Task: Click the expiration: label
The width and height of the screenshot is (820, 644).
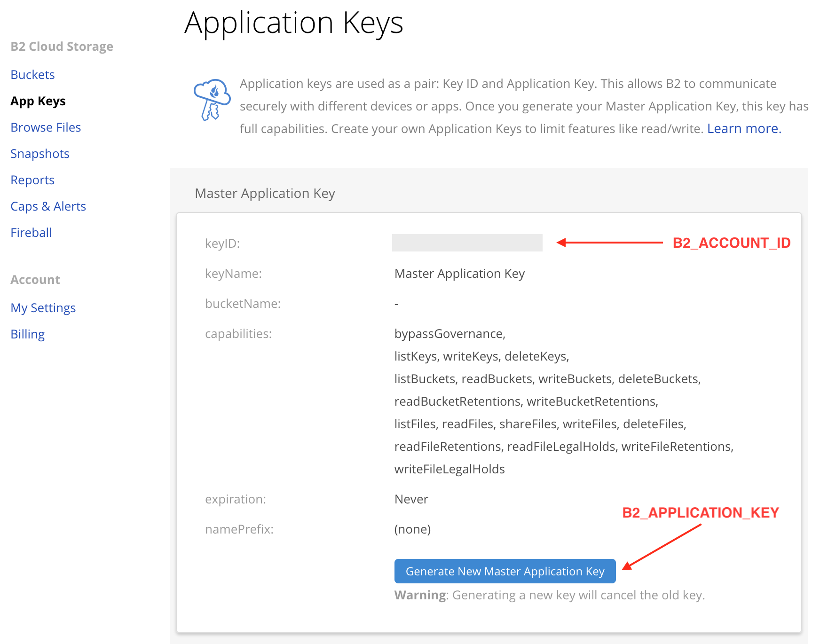Action: click(x=236, y=499)
